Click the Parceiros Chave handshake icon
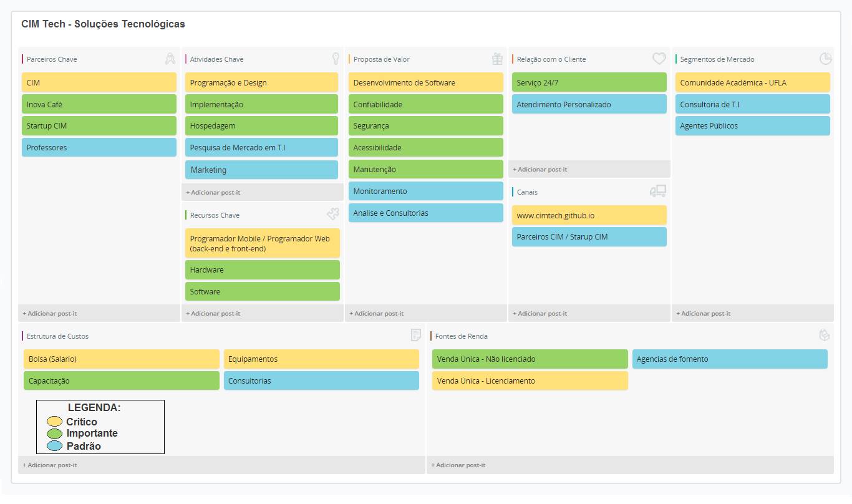852x504 pixels. (170, 59)
